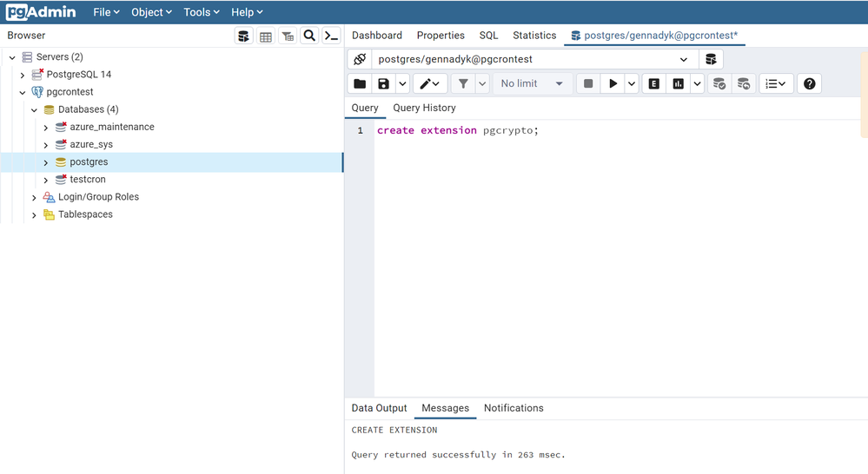868x474 pixels.
Task: Switch to the Properties tab
Action: pyautogui.click(x=441, y=36)
